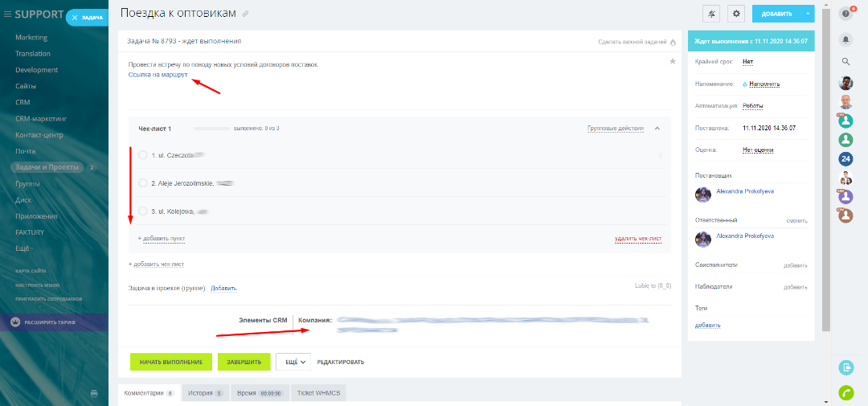The image size is (868, 406).
Task: Open notifications bell in right sidebar
Action: [845, 39]
